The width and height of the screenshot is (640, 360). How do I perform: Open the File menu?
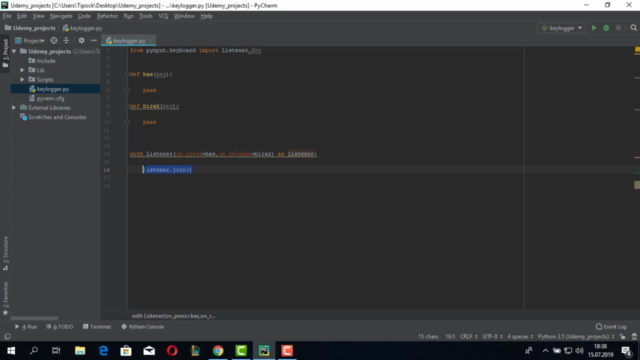7,16
